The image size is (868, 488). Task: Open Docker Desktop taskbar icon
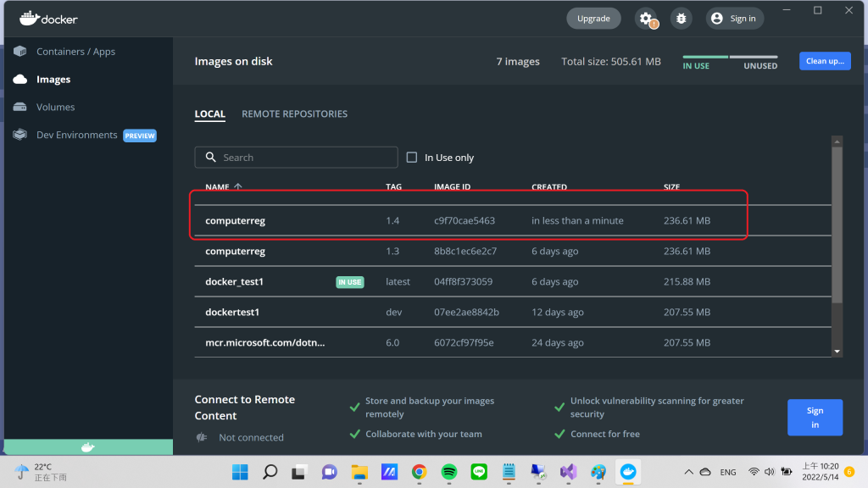pyautogui.click(x=628, y=472)
